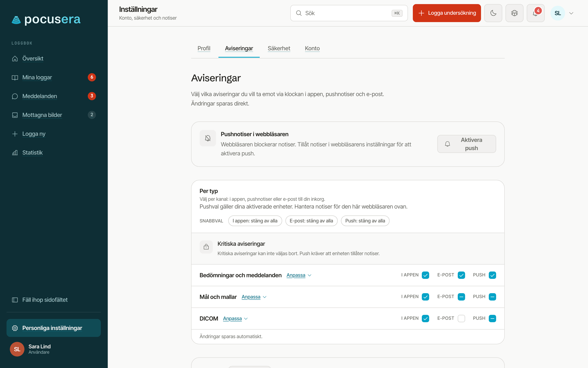Image resolution: width=588 pixels, height=368 pixels.
Task: Click the Personliga inställningar gear icon
Action: pos(15,328)
